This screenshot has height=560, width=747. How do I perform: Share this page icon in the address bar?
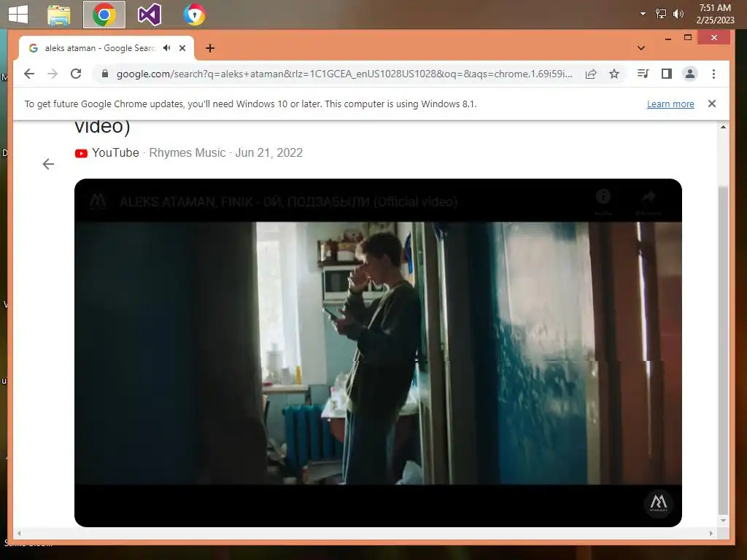[x=591, y=74]
